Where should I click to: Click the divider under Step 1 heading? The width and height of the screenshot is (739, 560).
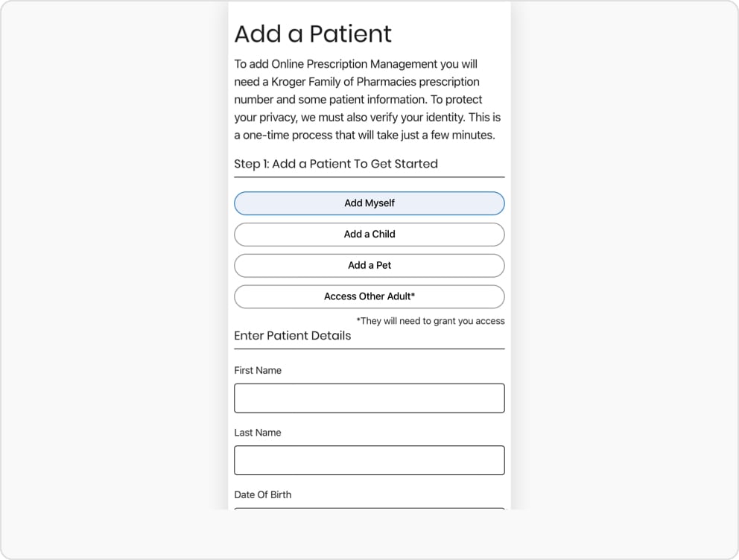click(x=369, y=177)
